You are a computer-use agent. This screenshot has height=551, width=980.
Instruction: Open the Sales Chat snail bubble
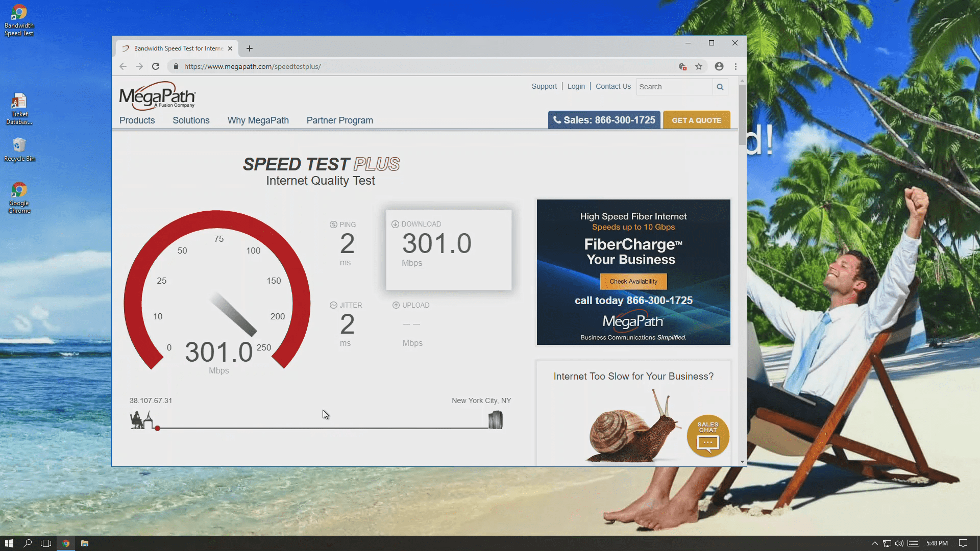[x=707, y=436]
